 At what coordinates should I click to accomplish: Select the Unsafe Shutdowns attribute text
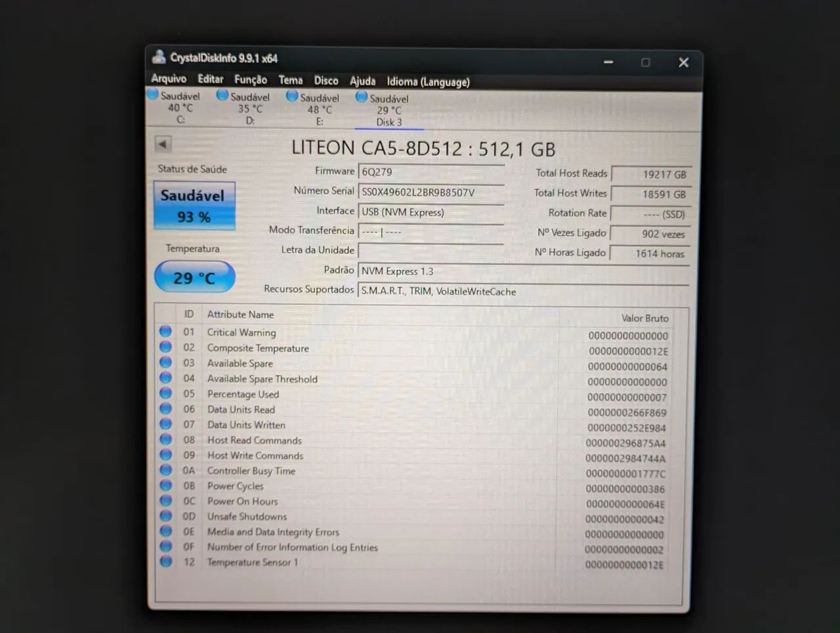[247, 516]
